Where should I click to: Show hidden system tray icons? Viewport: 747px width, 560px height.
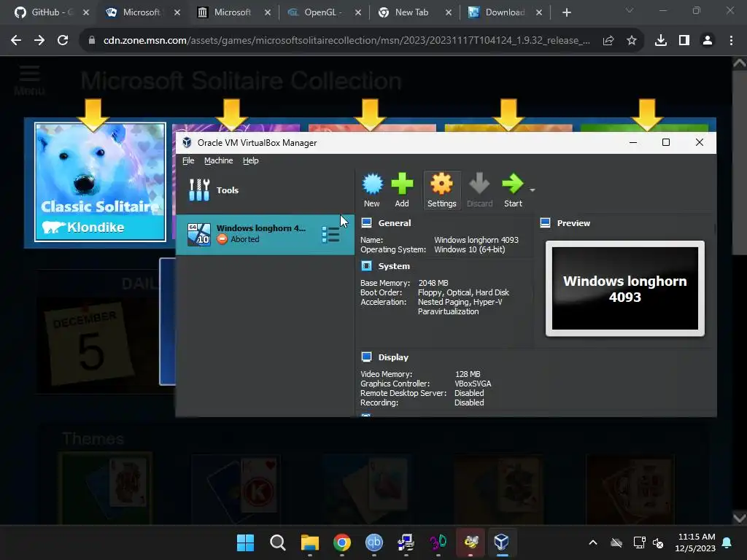592,542
